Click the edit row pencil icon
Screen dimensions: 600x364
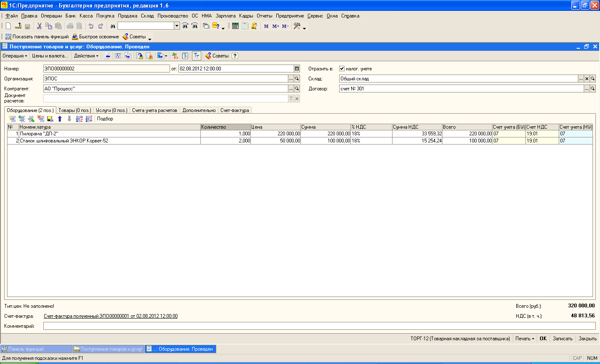click(x=31, y=119)
